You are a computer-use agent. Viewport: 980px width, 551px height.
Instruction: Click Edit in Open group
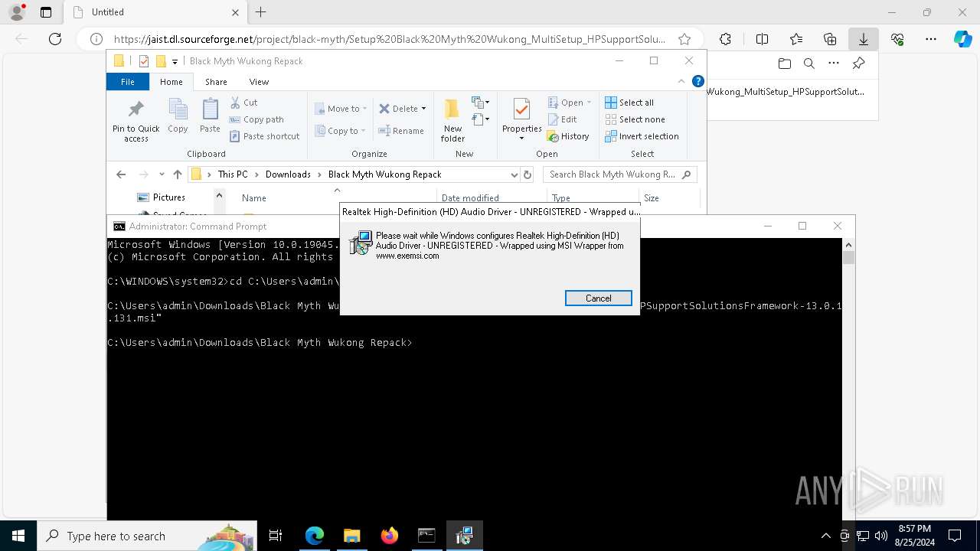point(563,119)
